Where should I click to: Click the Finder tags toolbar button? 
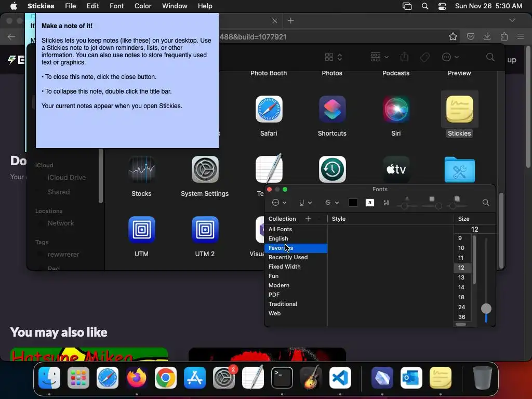click(424, 57)
